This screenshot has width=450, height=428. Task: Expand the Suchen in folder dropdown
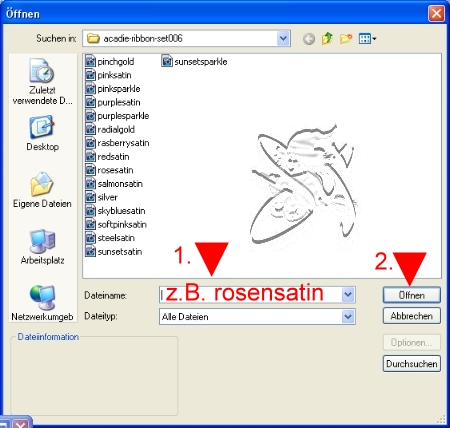(283, 39)
